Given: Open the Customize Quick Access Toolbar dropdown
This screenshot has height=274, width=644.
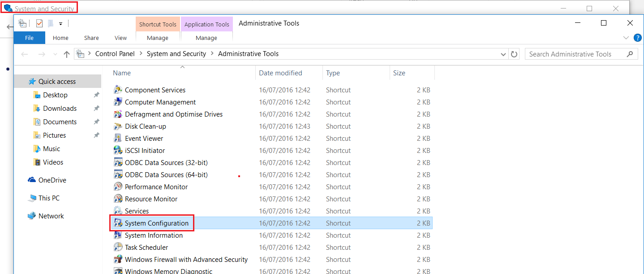Looking at the screenshot, I should point(60,24).
